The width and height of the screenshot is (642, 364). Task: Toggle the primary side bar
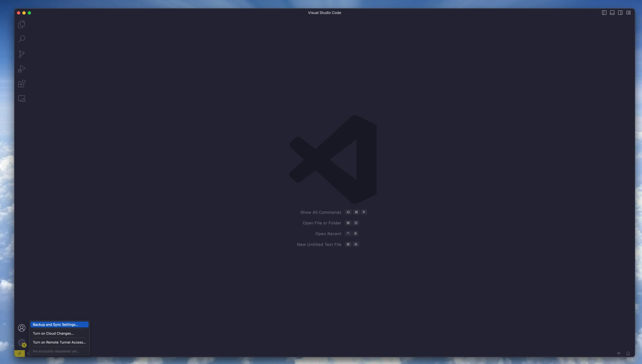click(x=604, y=13)
